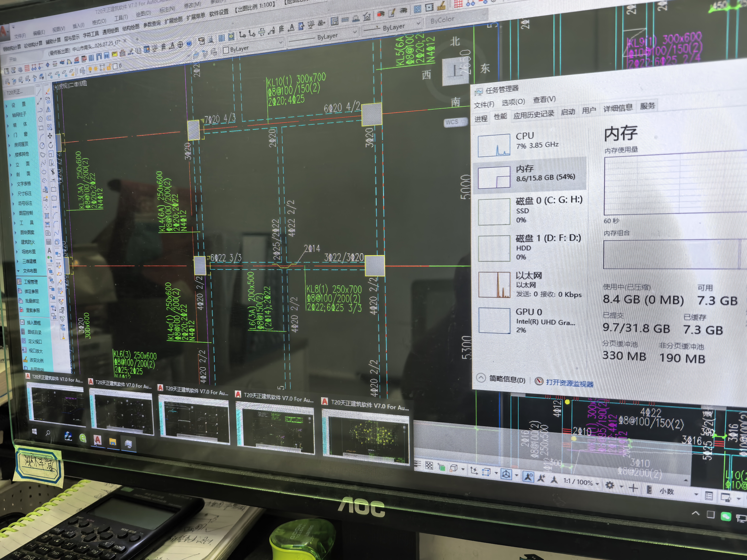The height and width of the screenshot is (560, 747).
Task: Click the annotation monitor plus icon
Action: (x=633, y=488)
